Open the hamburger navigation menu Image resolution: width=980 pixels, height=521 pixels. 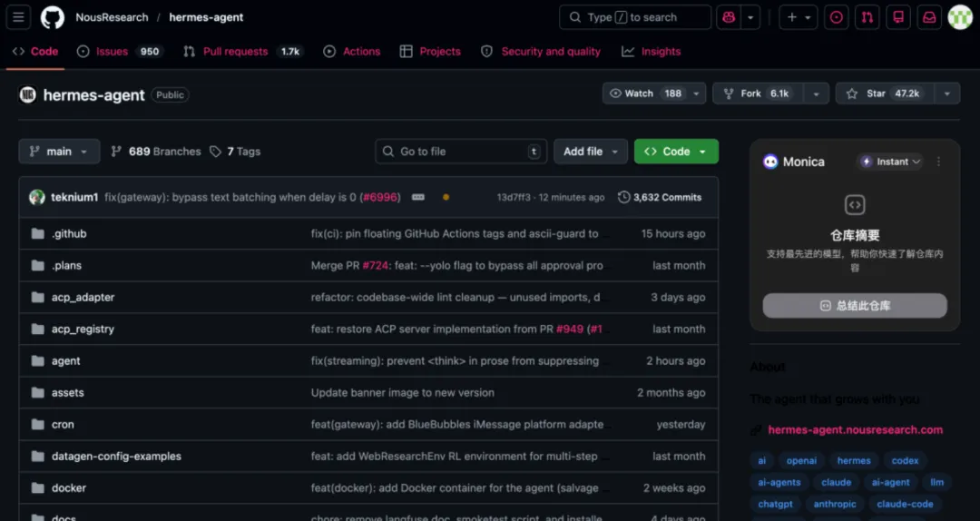20,17
